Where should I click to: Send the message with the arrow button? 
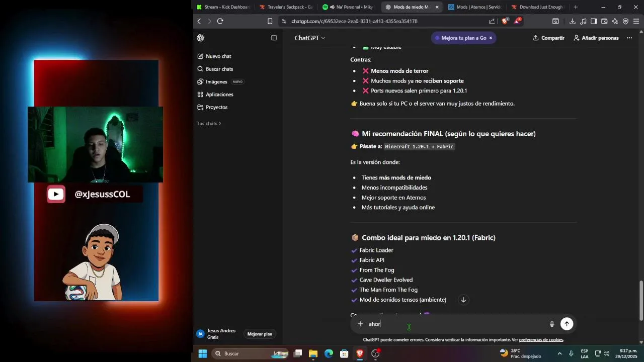pos(567,324)
